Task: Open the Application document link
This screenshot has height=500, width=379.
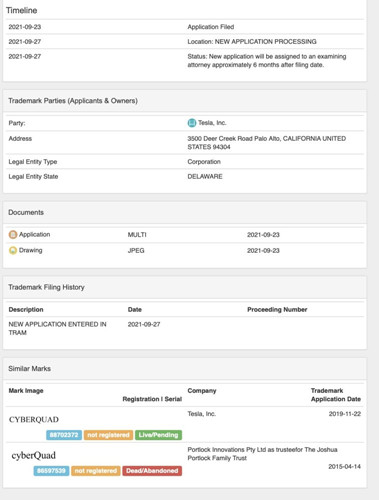Action: (34, 235)
